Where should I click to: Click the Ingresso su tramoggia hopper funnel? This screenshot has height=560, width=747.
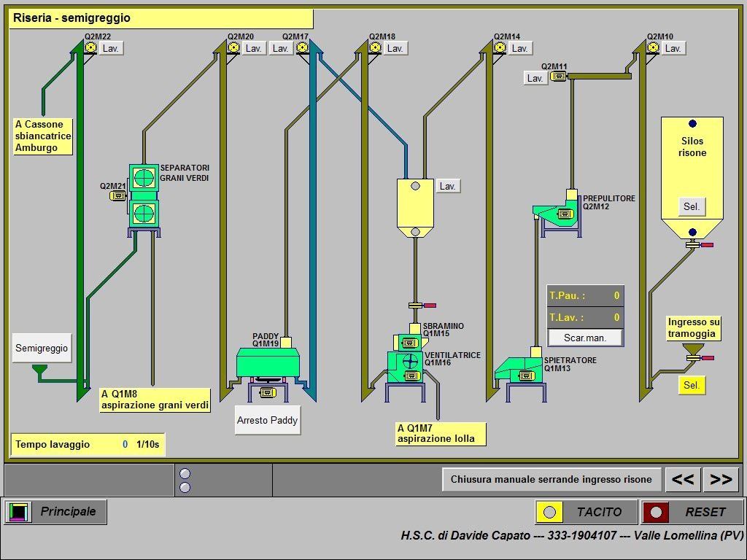pos(692,349)
